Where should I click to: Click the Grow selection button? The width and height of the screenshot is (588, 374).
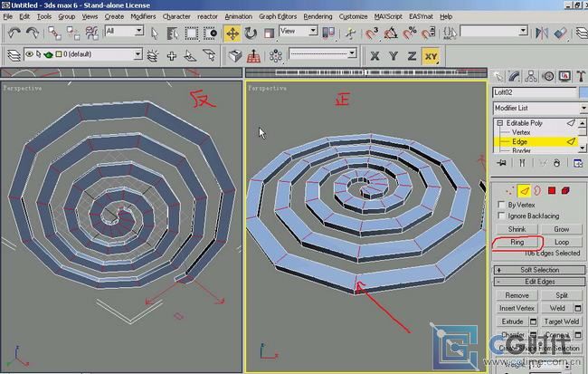coord(562,229)
